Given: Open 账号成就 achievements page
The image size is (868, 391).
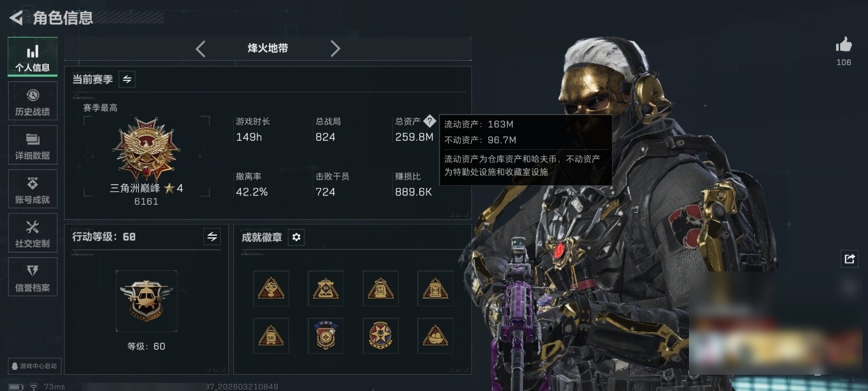Looking at the screenshot, I should coord(33,189).
